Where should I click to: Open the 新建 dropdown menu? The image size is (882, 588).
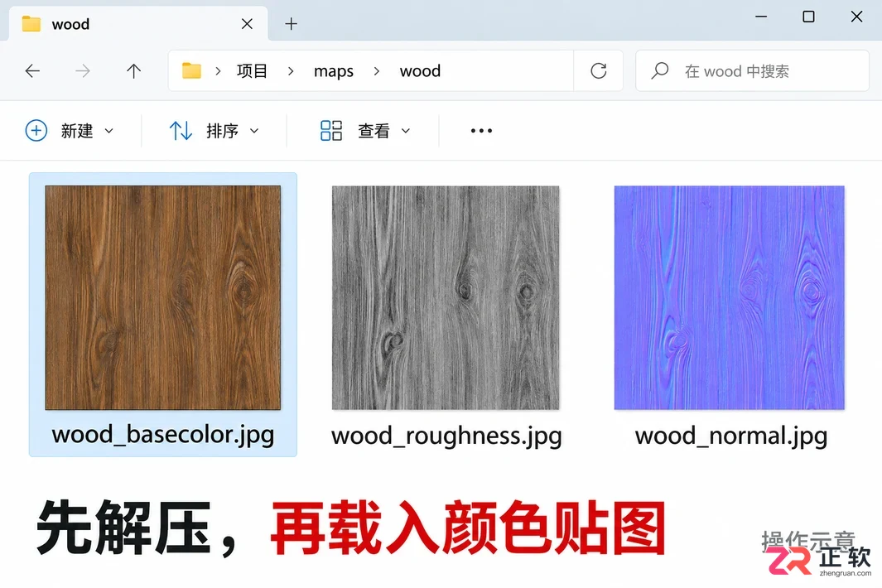tap(70, 131)
